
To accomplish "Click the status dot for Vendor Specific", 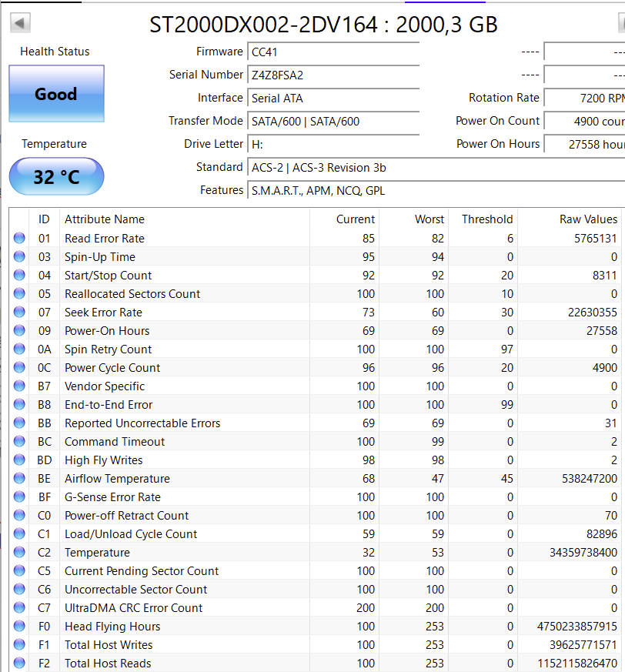I will pyautogui.click(x=19, y=386).
